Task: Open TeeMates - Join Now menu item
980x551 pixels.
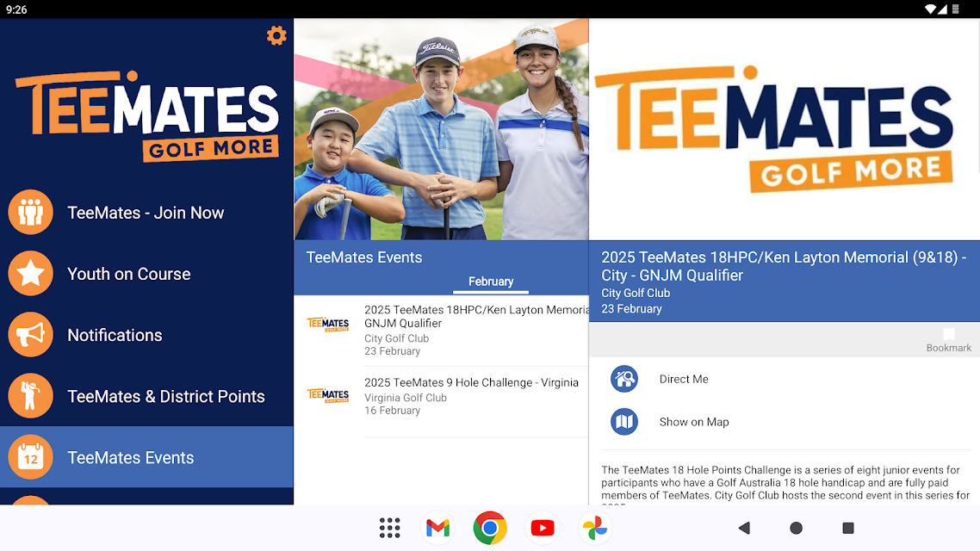Action: point(147,213)
